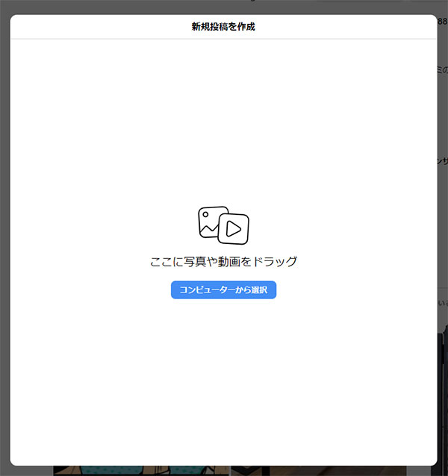Click the divider line under the dialog title
The height and width of the screenshot is (476, 448).
point(223,39)
